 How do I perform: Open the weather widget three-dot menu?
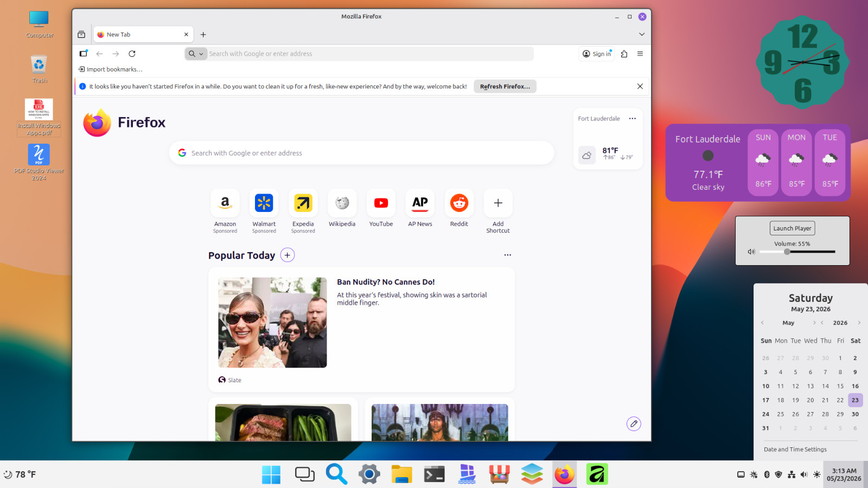(x=633, y=118)
